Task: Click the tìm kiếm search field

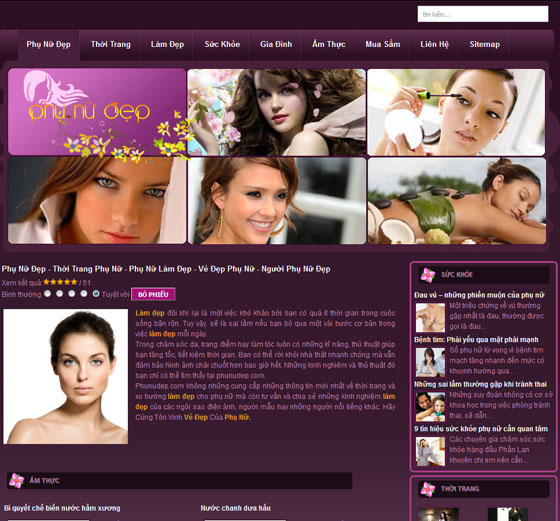Action: point(483,14)
